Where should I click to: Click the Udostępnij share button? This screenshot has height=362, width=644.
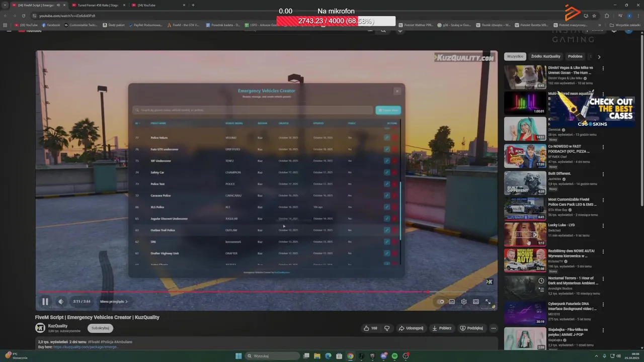(411, 328)
